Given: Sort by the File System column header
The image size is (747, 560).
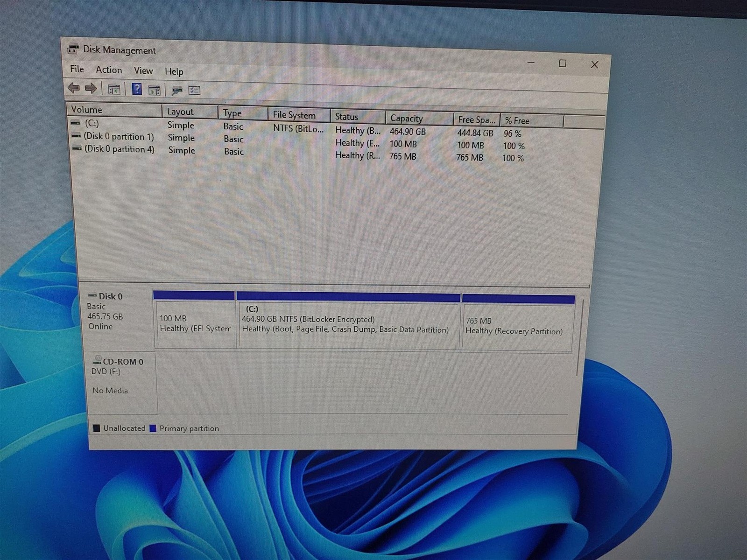Looking at the screenshot, I should tap(299, 115).
